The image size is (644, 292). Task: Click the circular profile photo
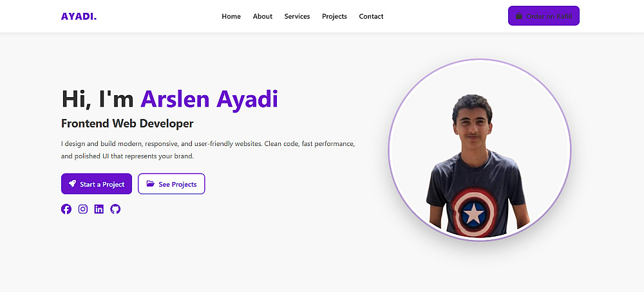click(480, 150)
